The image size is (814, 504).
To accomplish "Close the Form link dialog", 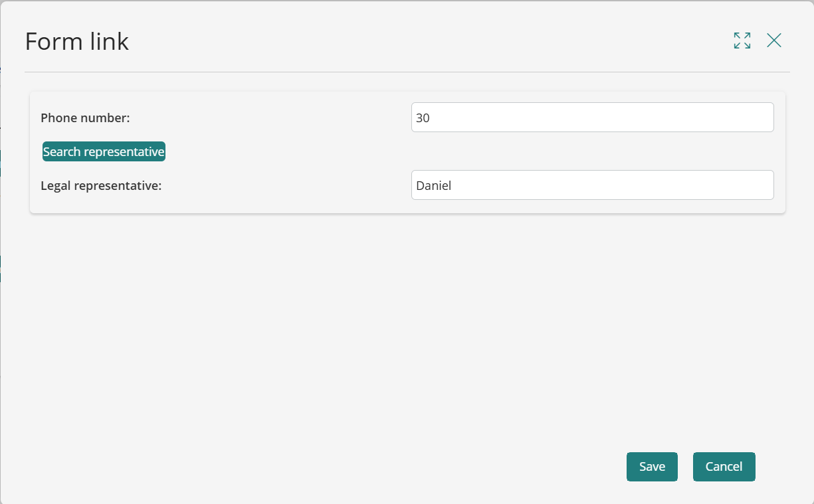I will click(x=774, y=41).
